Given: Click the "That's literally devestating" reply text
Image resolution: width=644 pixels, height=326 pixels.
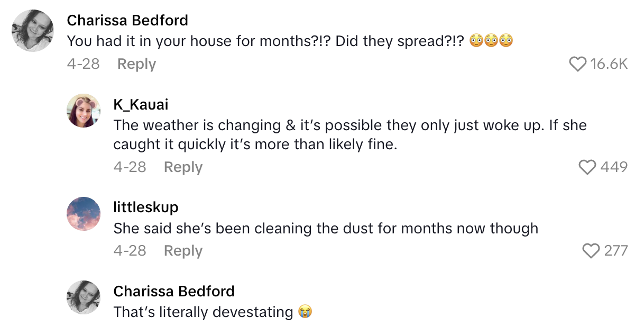Looking at the screenshot, I should coord(203,312).
